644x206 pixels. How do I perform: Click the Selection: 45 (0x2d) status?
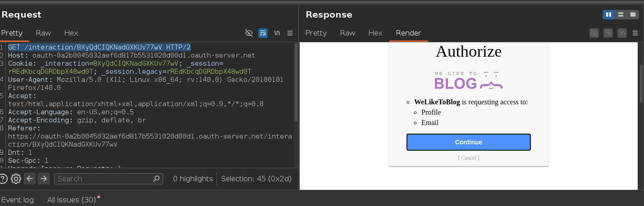click(256, 179)
